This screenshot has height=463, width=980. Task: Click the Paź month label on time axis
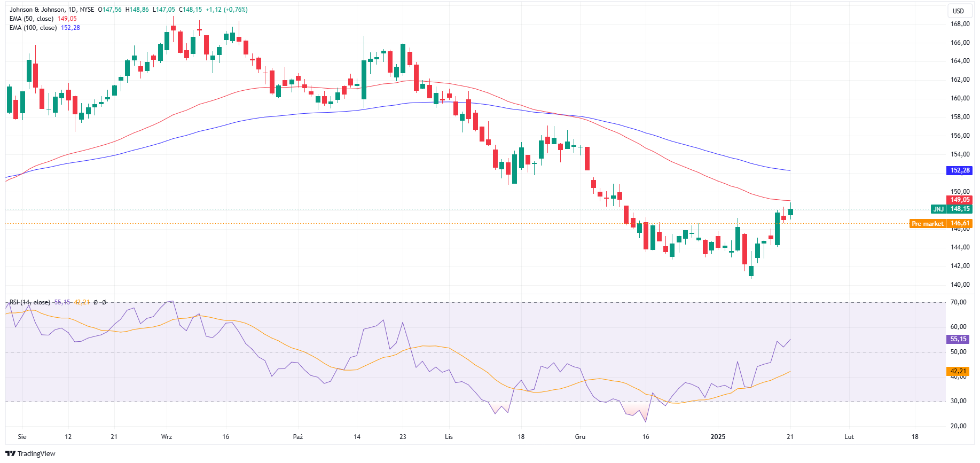coord(298,437)
